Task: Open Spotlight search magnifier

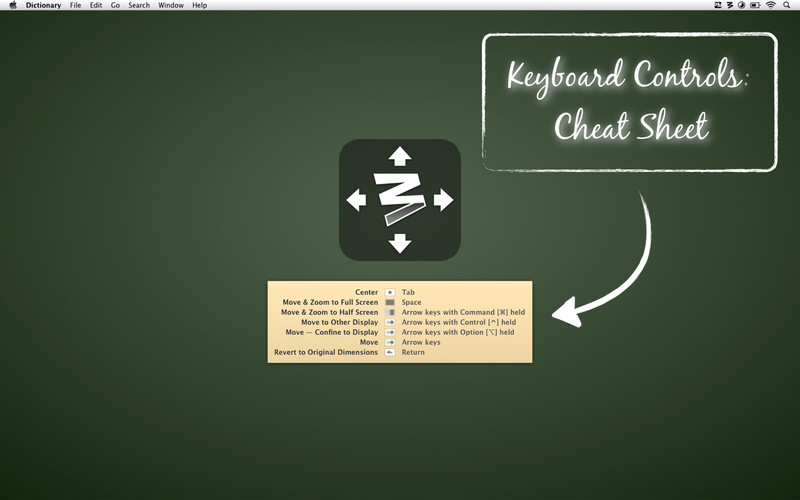Action: 787,5
